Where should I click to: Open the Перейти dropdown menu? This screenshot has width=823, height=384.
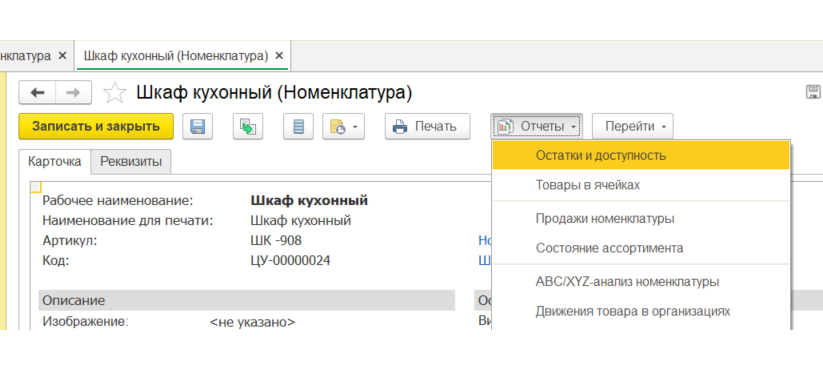point(632,126)
